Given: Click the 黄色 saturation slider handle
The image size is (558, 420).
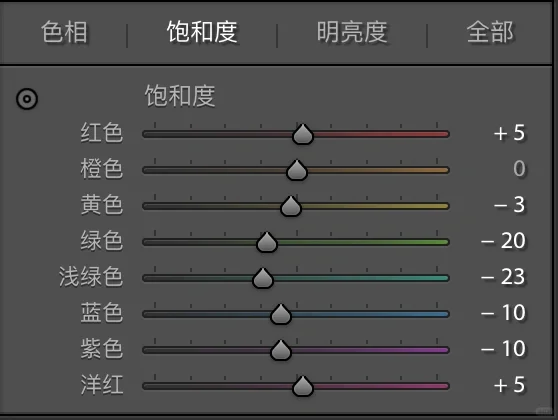Looking at the screenshot, I should pos(291,206).
